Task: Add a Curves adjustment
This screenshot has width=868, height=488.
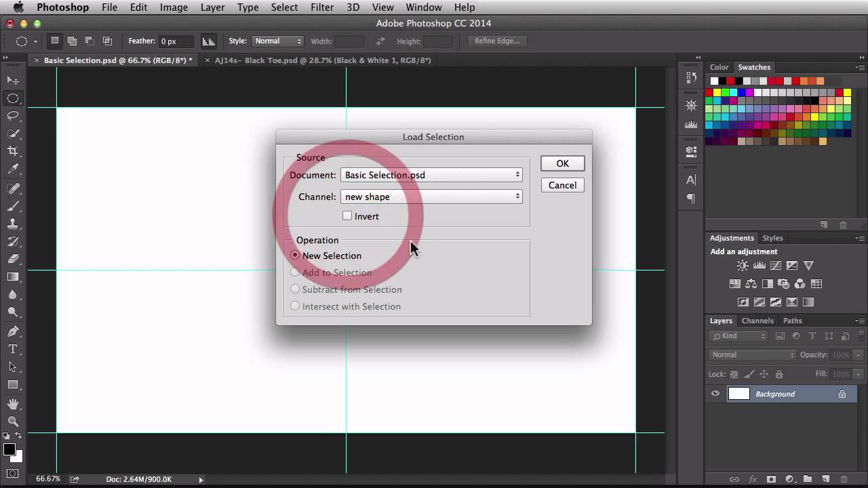Action: point(776,266)
